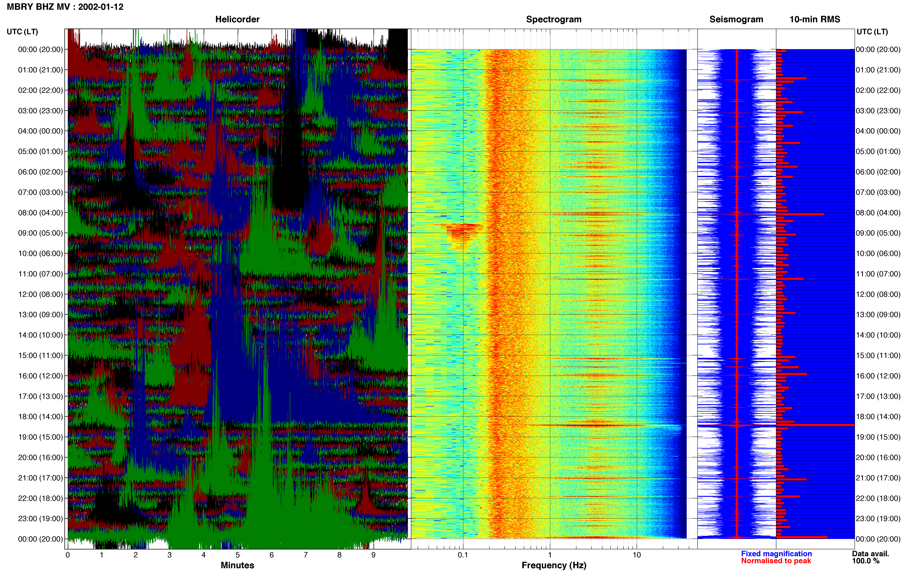Image resolution: width=924 pixels, height=578 pixels.
Task: Click left time label 02:00 (22:00)
Action: [41, 90]
